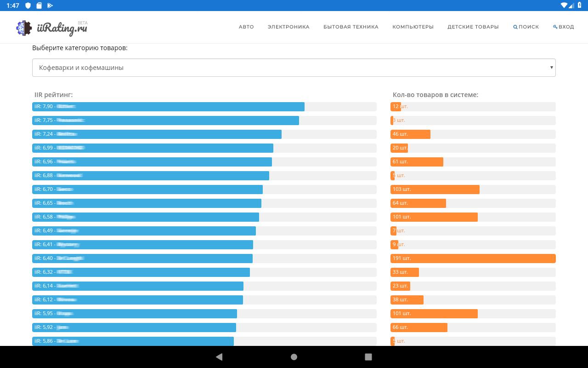
Task: Select the 64 шт. product count bar
Action: point(418,203)
